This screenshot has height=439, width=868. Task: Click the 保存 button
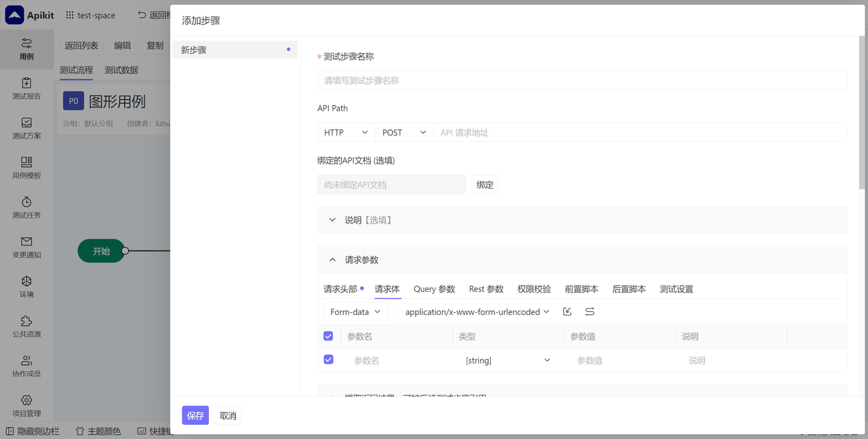pos(195,415)
